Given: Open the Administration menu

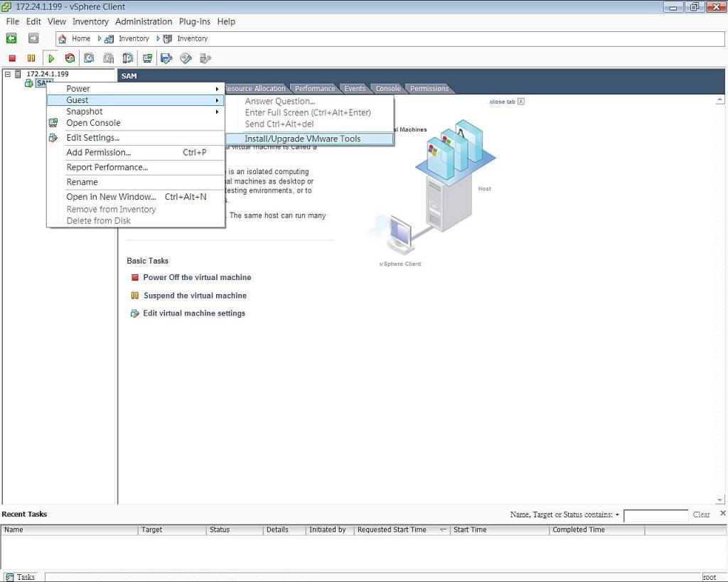Looking at the screenshot, I should coord(144,21).
